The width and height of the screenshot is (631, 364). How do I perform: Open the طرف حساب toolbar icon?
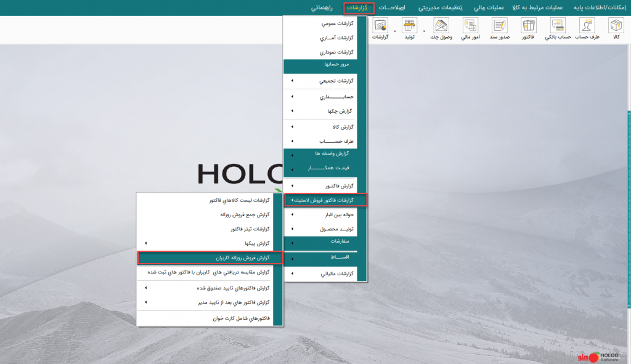587,28
